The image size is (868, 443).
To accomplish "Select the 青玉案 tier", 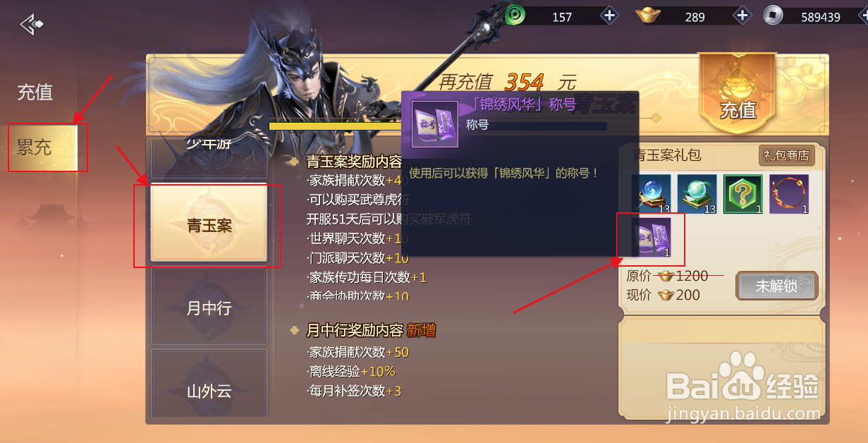I will point(209,226).
